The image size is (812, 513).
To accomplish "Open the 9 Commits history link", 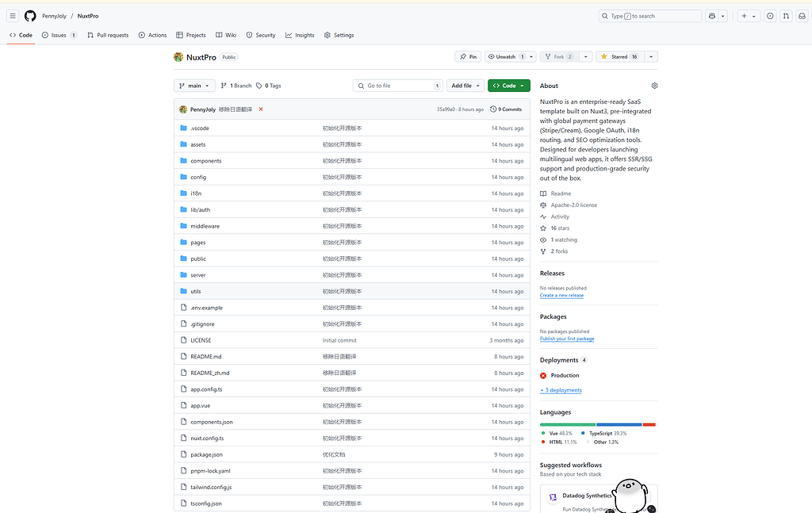I will 506,109.
